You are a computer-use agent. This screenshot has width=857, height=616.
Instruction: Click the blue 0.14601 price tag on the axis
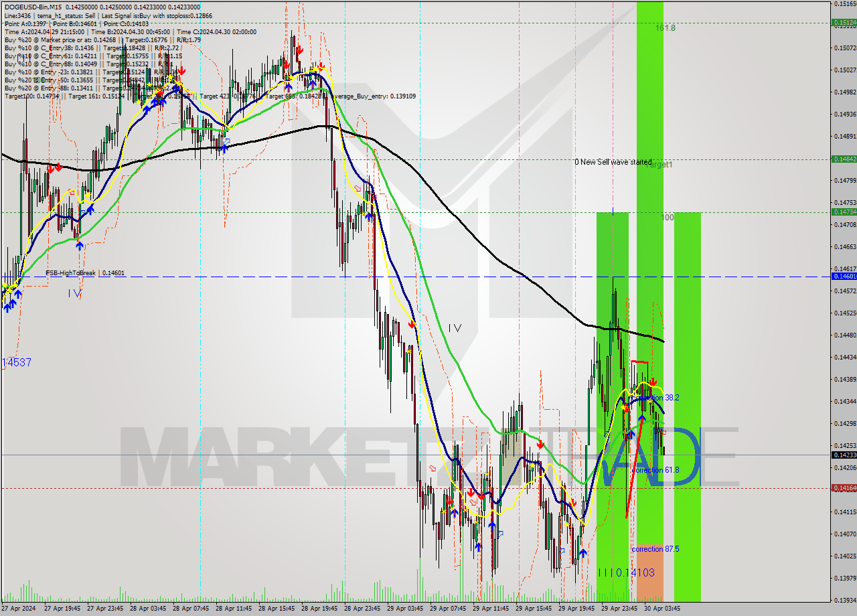(844, 276)
